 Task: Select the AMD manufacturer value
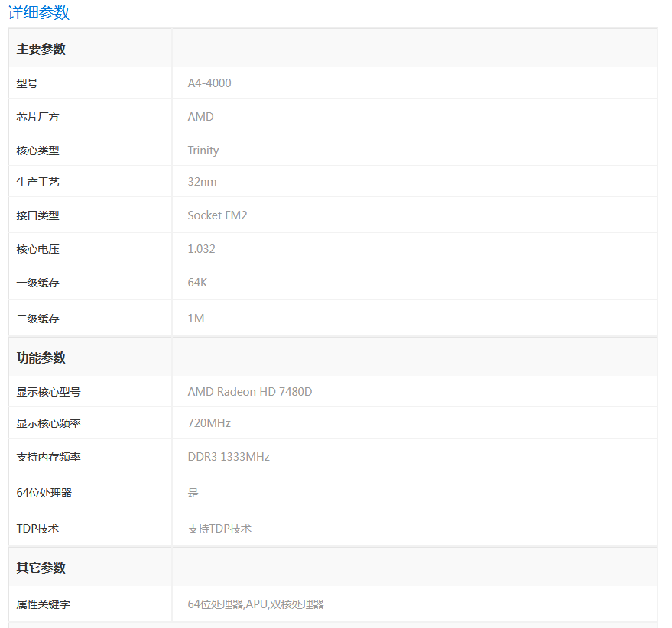click(200, 116)
